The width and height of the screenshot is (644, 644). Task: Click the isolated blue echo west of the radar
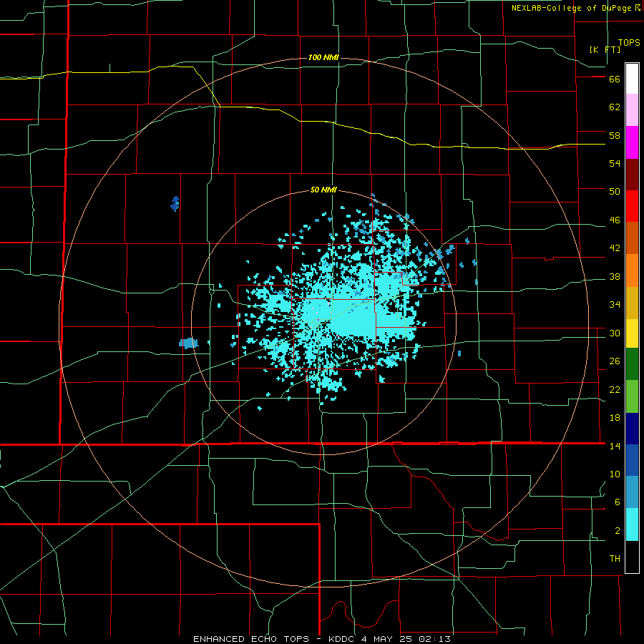pos(188,343)
